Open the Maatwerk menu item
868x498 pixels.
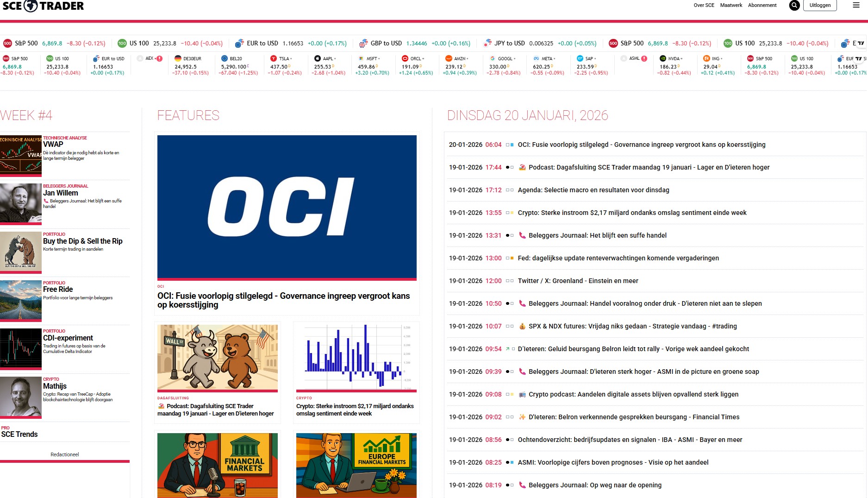731,5
